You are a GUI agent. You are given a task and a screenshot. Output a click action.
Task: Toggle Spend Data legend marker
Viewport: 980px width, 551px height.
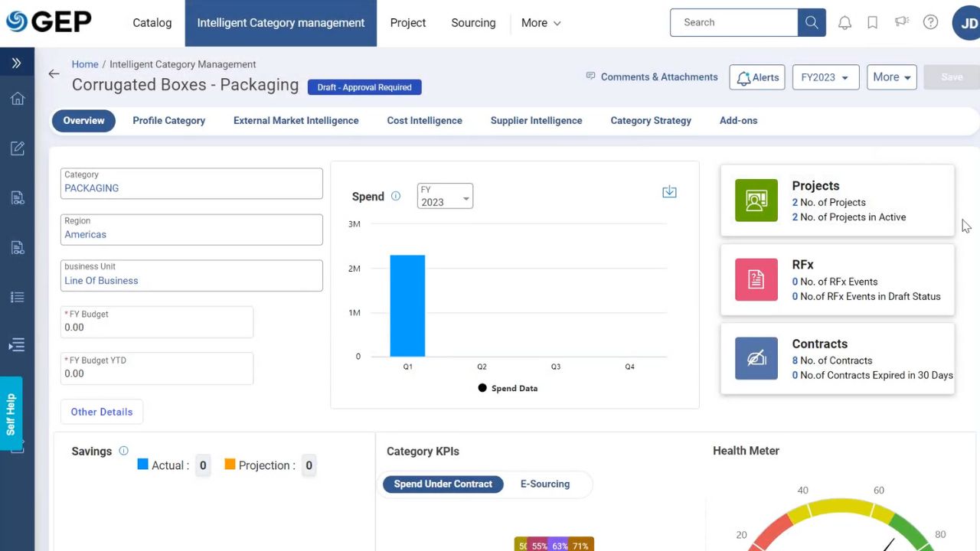click(482, 388)
